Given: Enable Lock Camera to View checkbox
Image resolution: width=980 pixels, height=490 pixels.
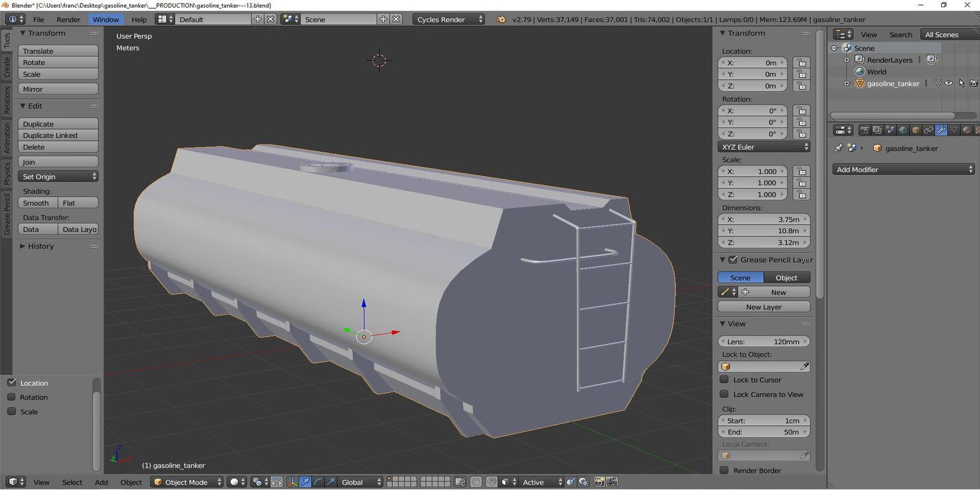Looking at the screenshot, I should coord(724,394).
